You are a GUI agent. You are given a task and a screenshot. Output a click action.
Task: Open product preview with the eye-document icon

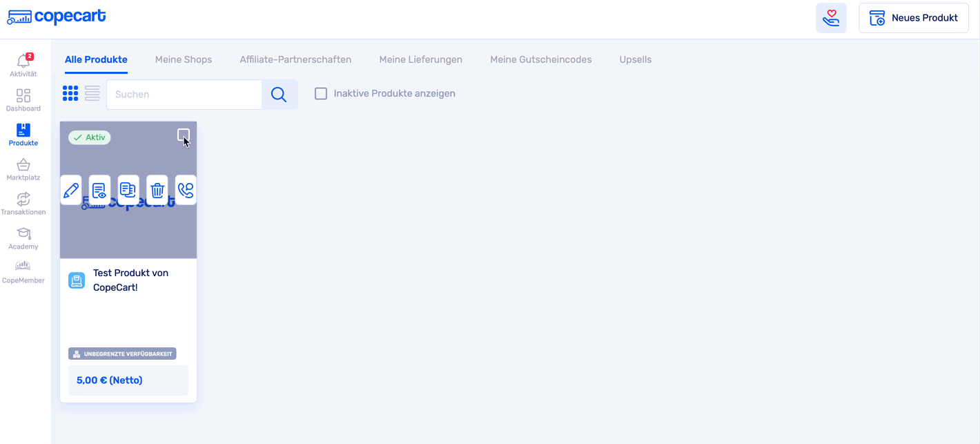click(x=99, y=190)
